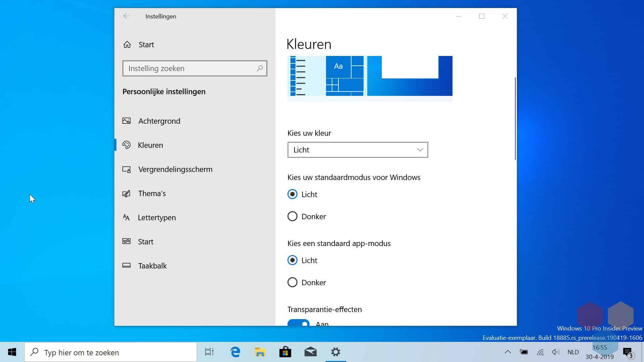Open the Achtergrond settings page
Viewport: 644px width, 362px height.
point(195,121)
